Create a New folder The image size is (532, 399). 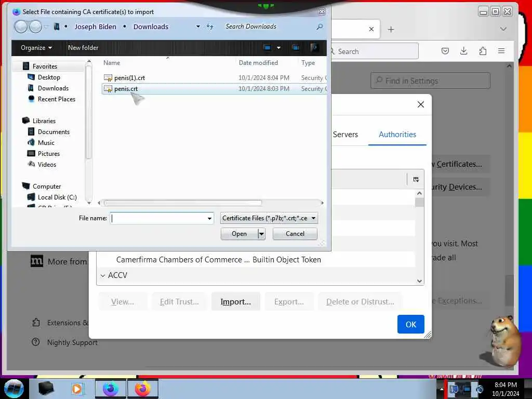click(x=83, y=48)
